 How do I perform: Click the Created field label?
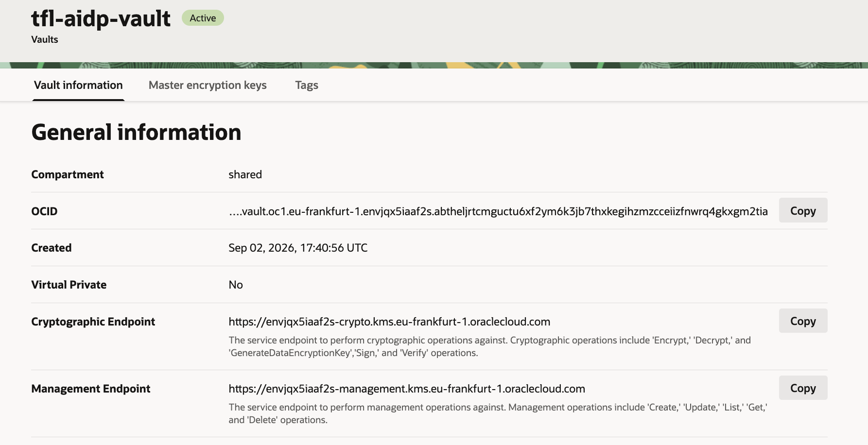[52, 248]
